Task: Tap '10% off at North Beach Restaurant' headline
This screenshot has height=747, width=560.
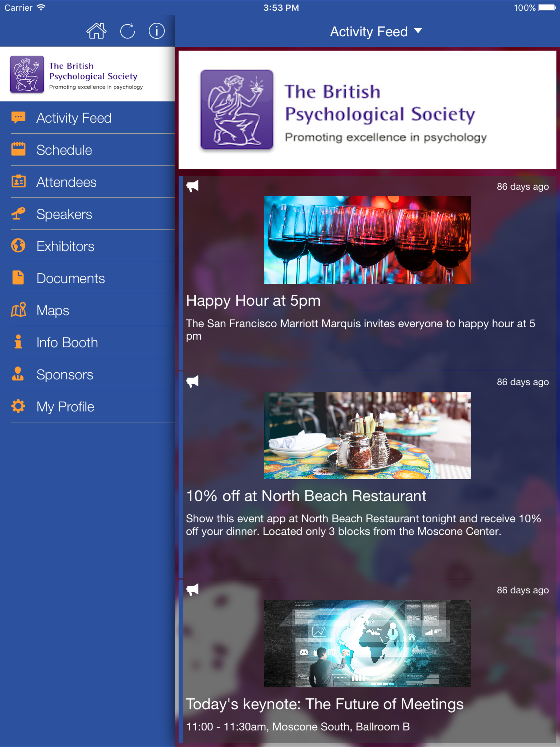Action: (x=306, y=496)
